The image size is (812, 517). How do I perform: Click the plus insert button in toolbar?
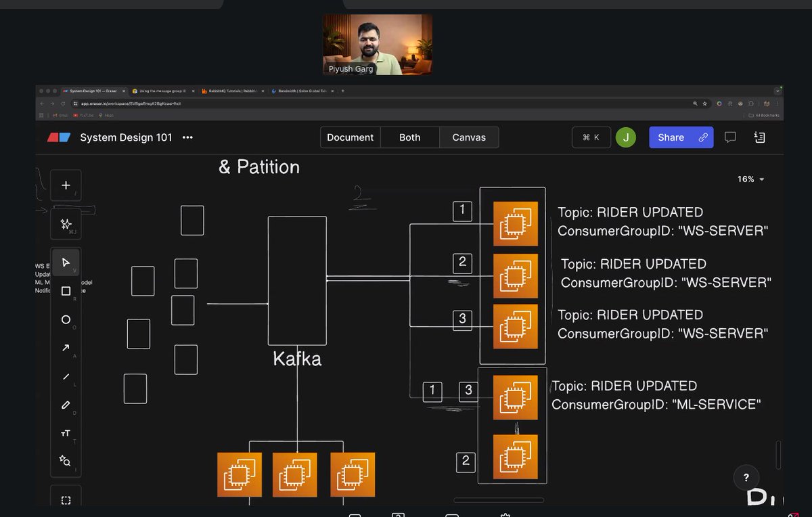pos(66,185)
